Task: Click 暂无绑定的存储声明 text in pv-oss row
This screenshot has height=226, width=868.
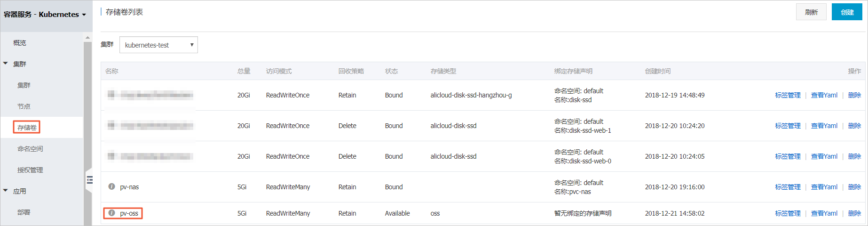Action: [x=583, y=213]
